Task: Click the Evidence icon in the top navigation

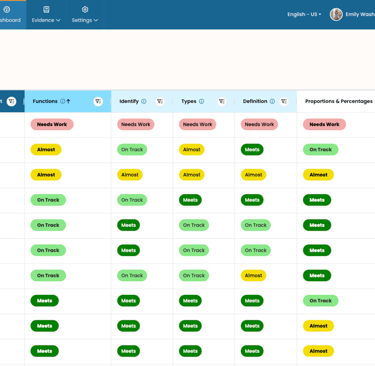Action: click(x=46, y=10)
